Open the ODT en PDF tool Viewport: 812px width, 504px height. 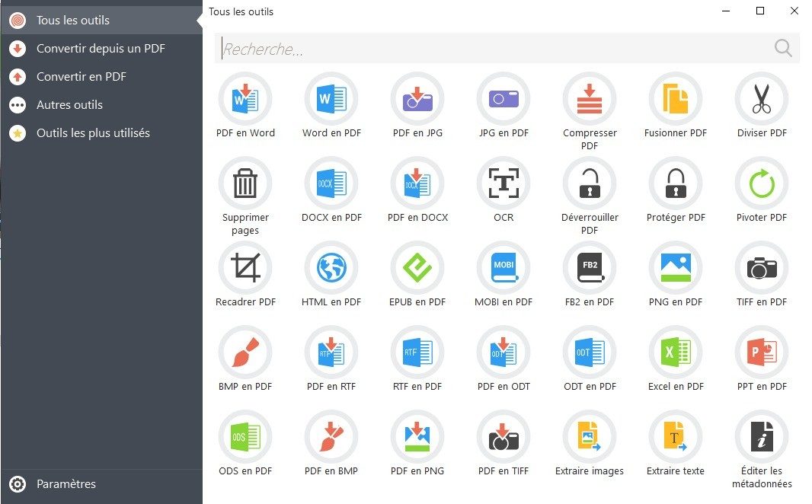[590, 352]
